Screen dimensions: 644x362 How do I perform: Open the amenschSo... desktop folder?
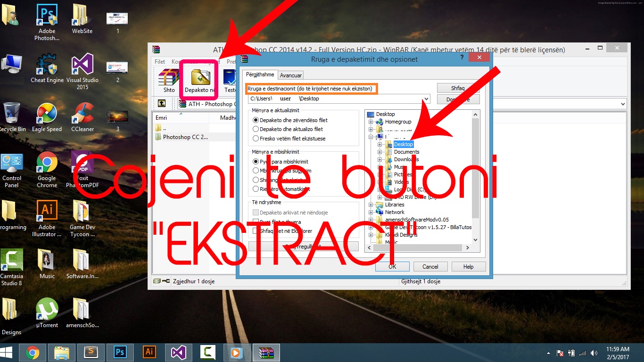83,313
